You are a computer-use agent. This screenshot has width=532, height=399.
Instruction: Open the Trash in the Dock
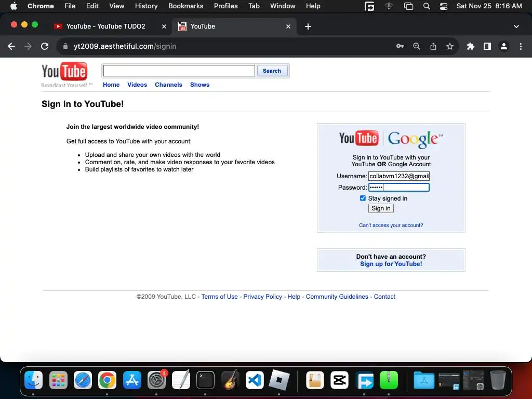coord(498,380)
